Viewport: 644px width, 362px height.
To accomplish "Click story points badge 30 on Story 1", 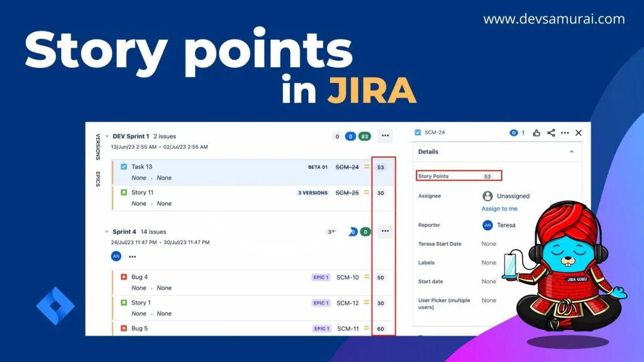I will pos(380,303).
